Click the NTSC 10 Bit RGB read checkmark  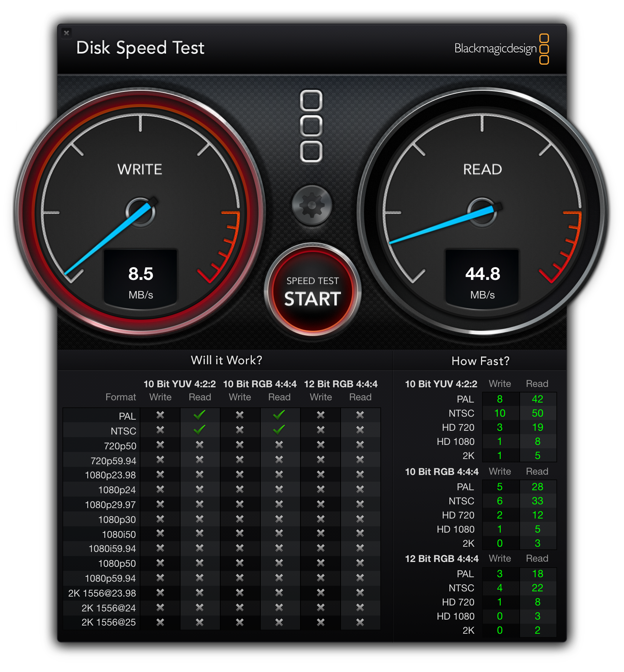click(279, 430)
